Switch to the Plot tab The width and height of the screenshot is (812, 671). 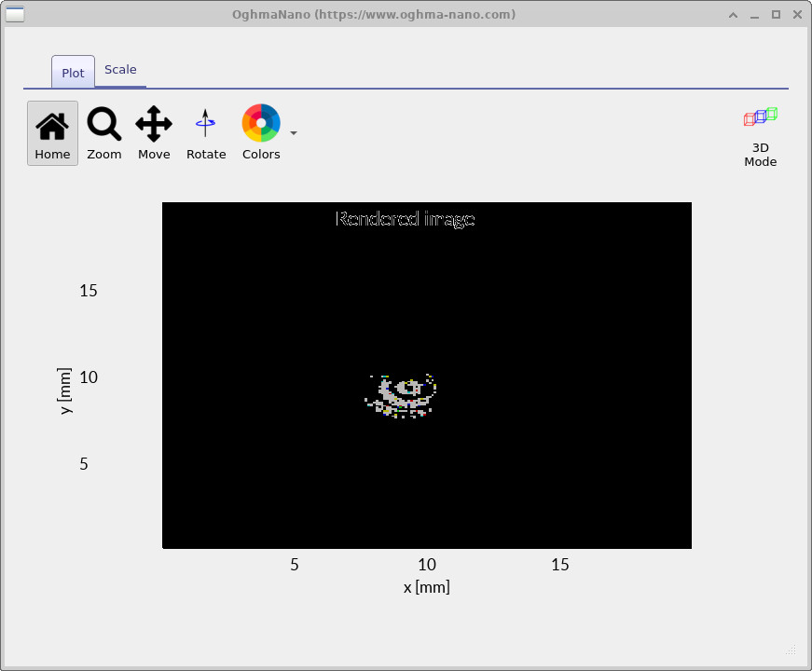[73, 73]
